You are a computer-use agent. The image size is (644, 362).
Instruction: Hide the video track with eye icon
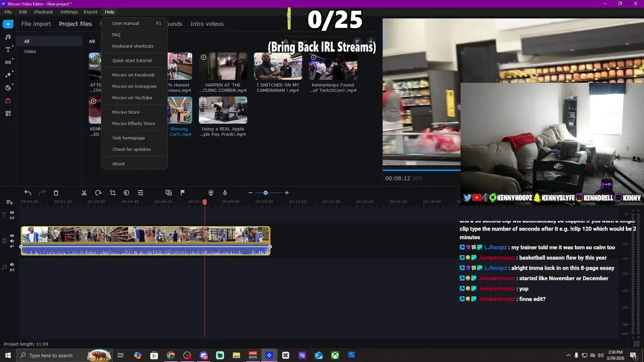(12, 236)
